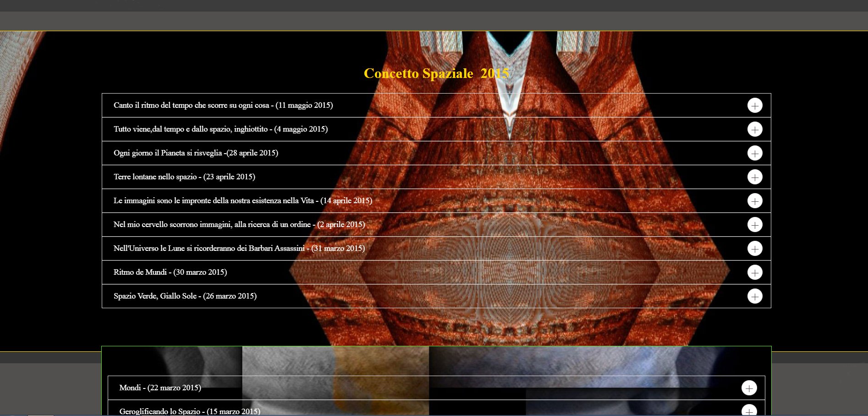Open 'Ogni giorno il Pianeta si risveglia' text
The image size is (868, 416).
point(196,153)
